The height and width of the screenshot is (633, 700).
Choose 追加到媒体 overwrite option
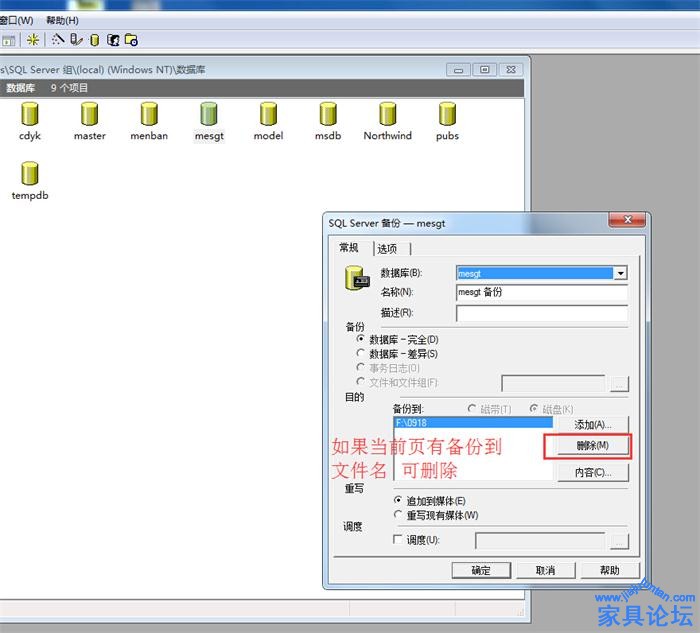(x=398, y=500)
